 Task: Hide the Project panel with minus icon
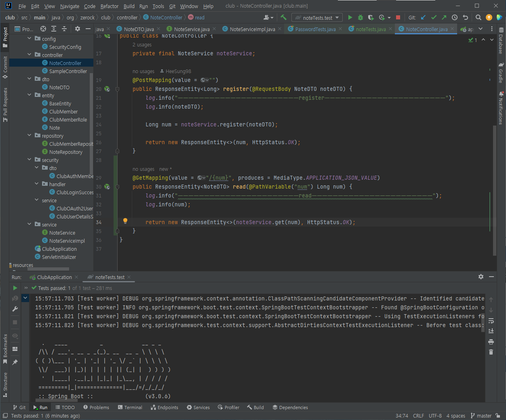(x=88, y=29)
